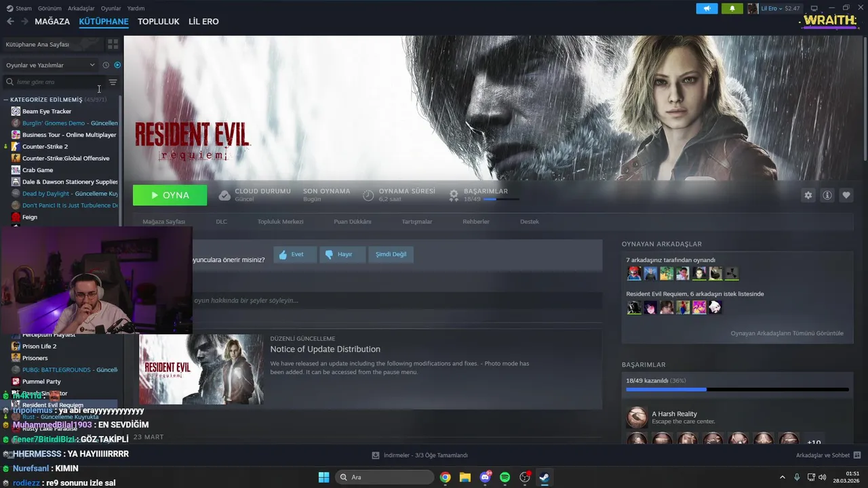Open the Puan Dükkânı link

coord(353,222)
